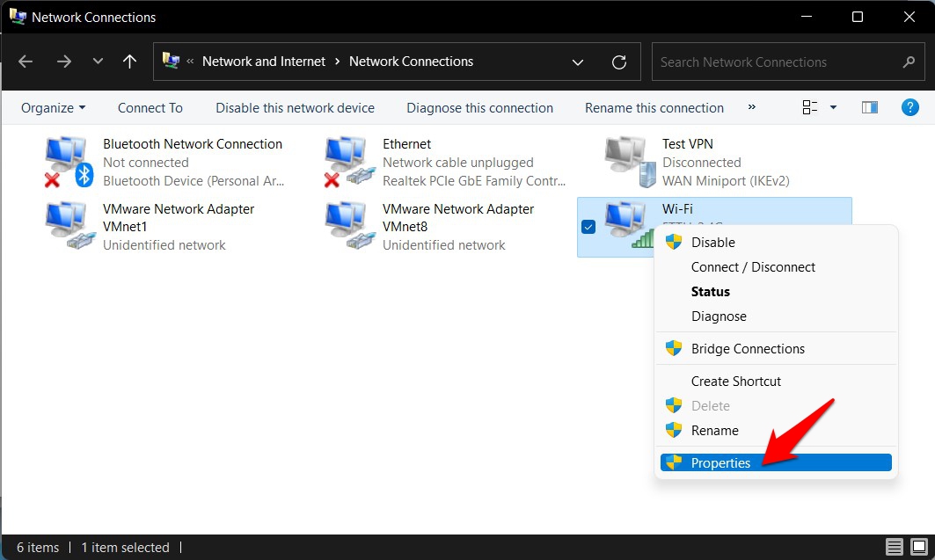Open the Organize dropdown menu

point(53,108)
